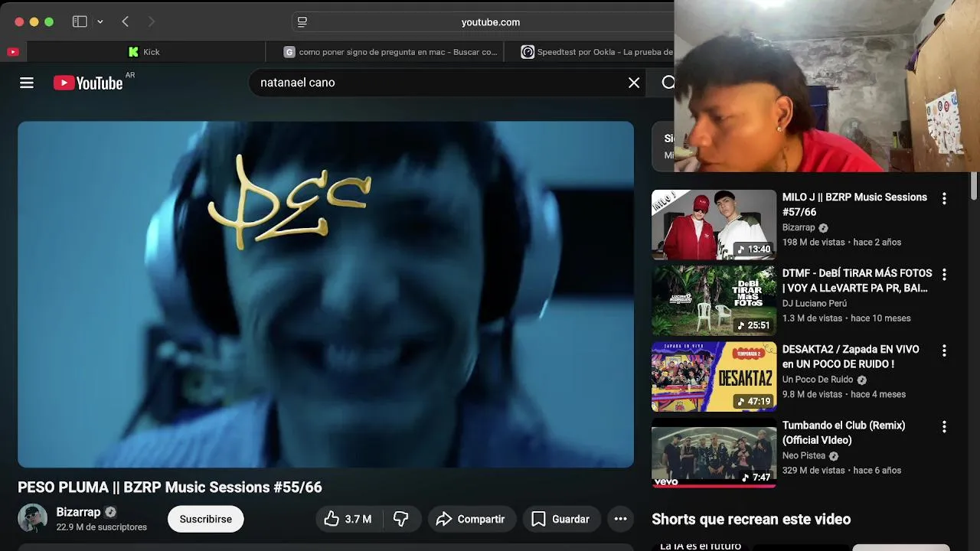Viewport: 980px width, 551px height.
Task: Open the YouTube hamburger guide menu
Action: pyautogui.click(x=27, y=83)
